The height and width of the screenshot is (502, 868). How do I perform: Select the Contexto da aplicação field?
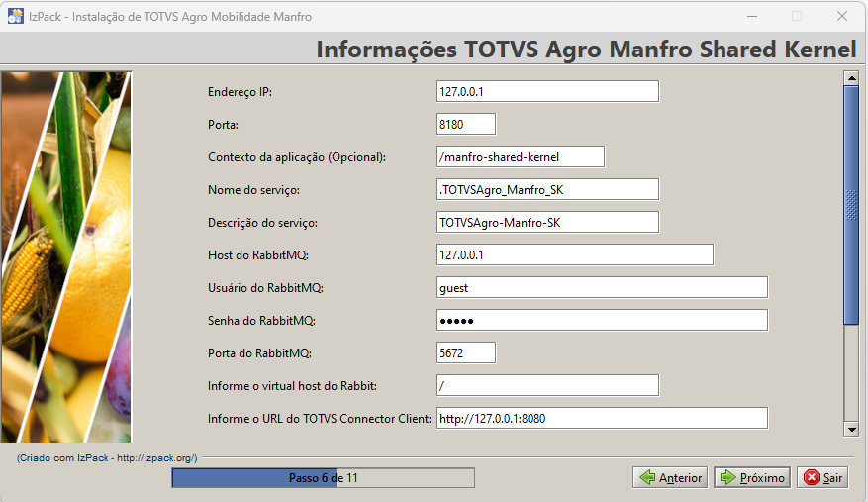(x=520, y=156)
